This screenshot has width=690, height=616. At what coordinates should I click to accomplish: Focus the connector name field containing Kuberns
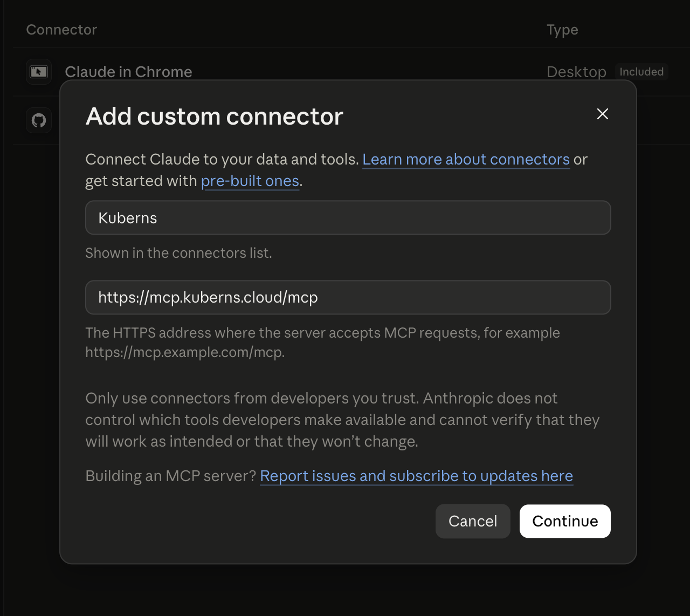click(x=348, y=218)
